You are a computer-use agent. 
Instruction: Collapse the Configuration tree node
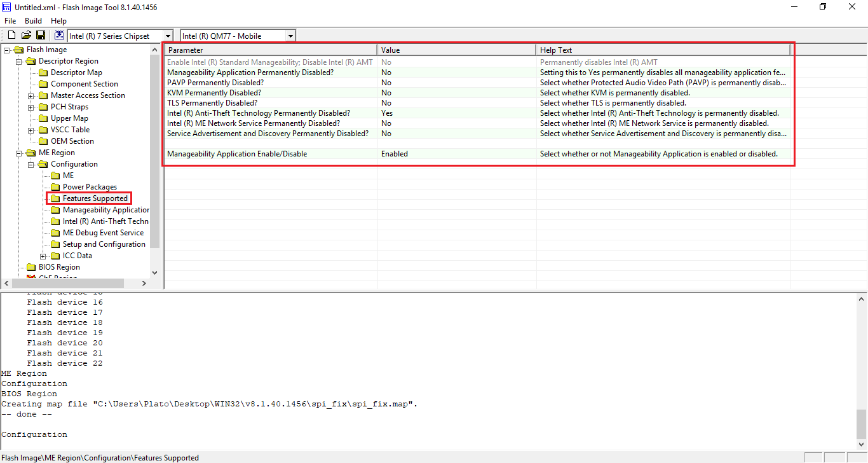click(x=31, y=164)
